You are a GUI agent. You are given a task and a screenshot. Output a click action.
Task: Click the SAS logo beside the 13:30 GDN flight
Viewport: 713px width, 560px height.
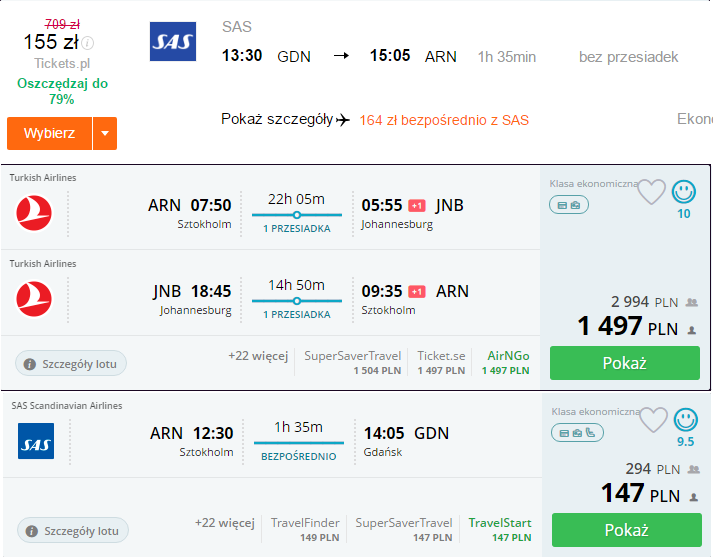(173, 41)
